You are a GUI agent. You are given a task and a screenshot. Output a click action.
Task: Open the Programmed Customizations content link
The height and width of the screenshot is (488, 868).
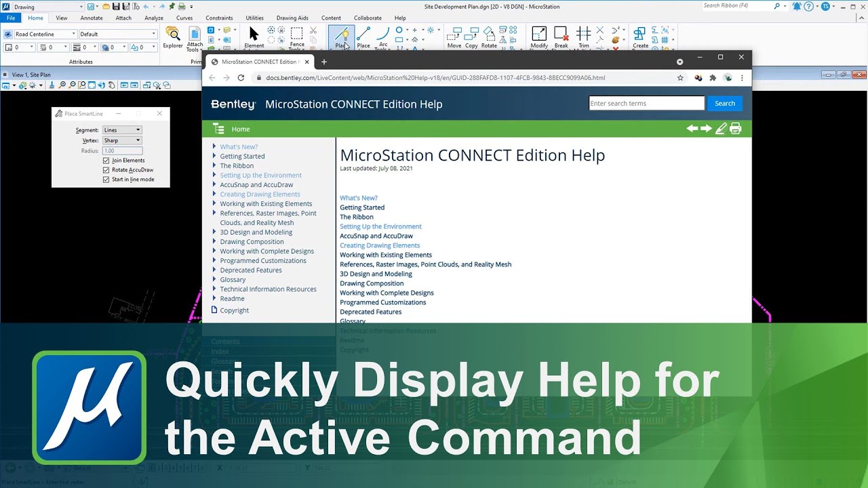(x=383, y=302)
